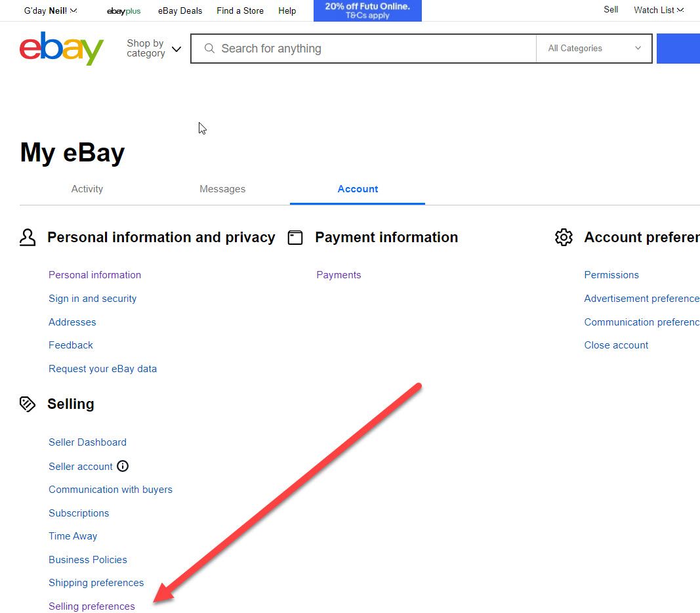Click the search magnifier icon
The image size is (700, 613).
pos(209,48)
